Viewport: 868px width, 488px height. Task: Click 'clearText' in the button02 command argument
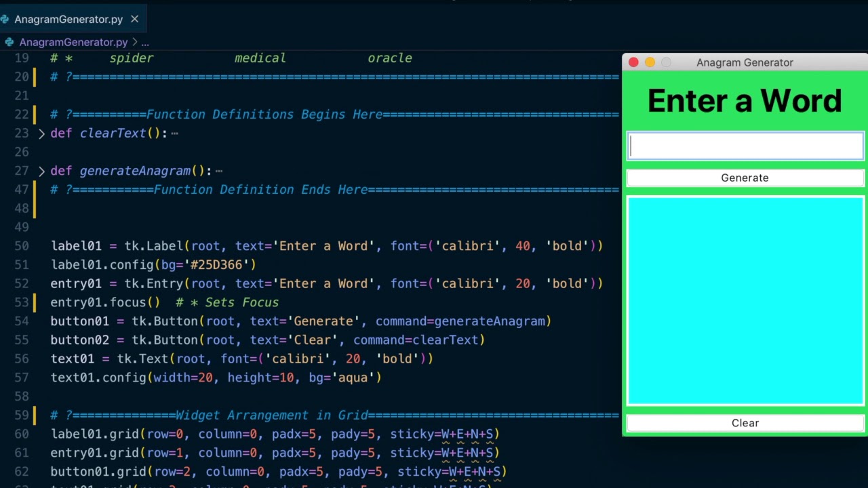445,340
